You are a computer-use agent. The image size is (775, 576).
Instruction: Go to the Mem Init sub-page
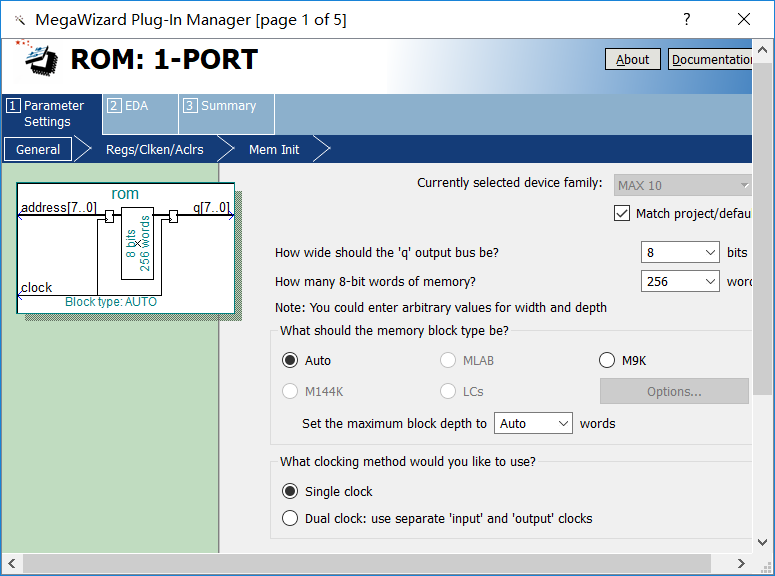[x=274, y=149]
